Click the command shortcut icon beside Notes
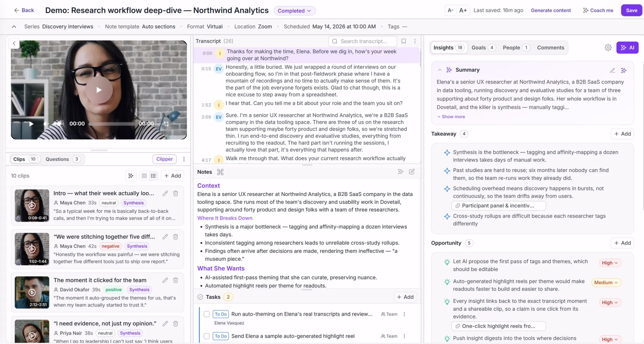Screen dimensions: 644x344 pos(220,172)
